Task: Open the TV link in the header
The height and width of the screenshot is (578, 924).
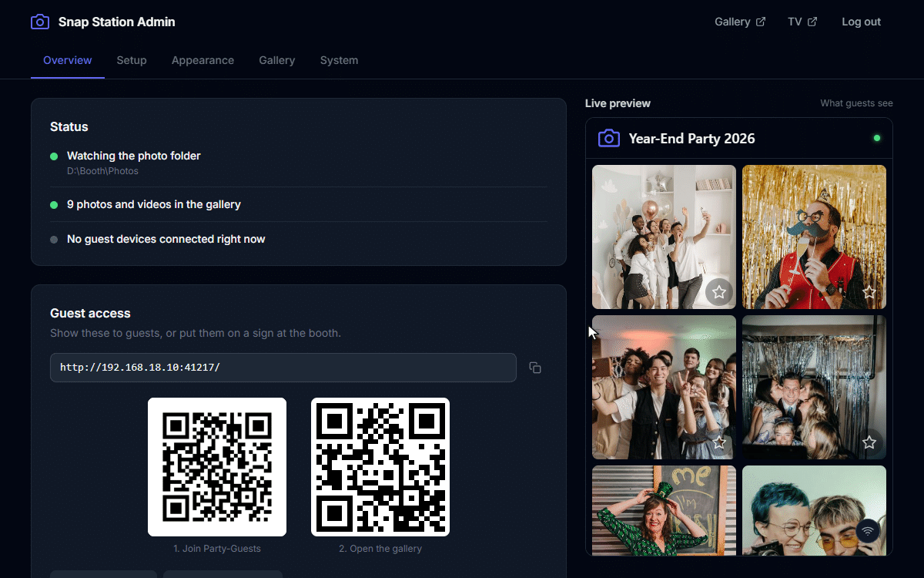Action: [x=802, y=22]
